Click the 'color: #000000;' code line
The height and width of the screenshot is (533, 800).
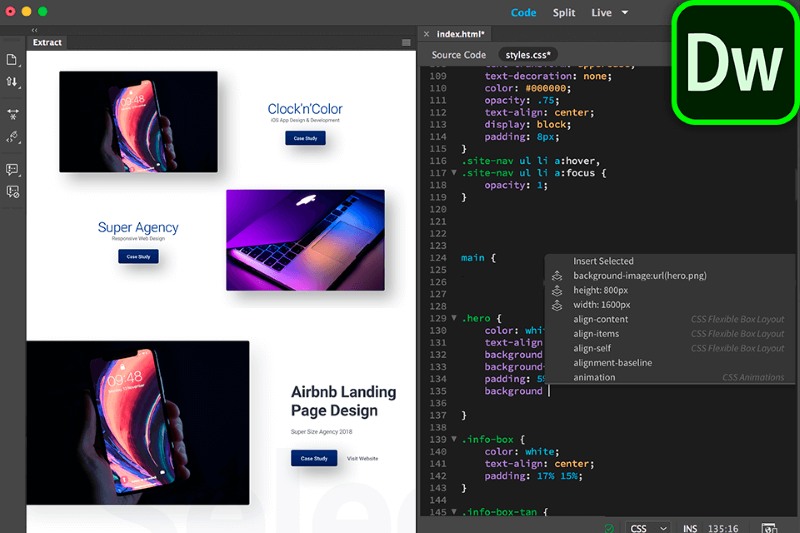[528, 88]
